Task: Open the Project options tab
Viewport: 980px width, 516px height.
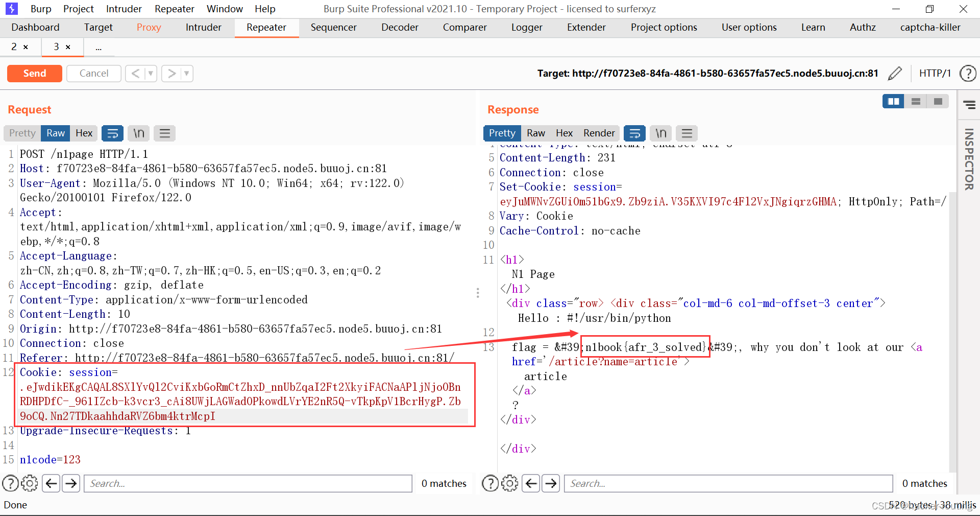Action: point(664,28)
